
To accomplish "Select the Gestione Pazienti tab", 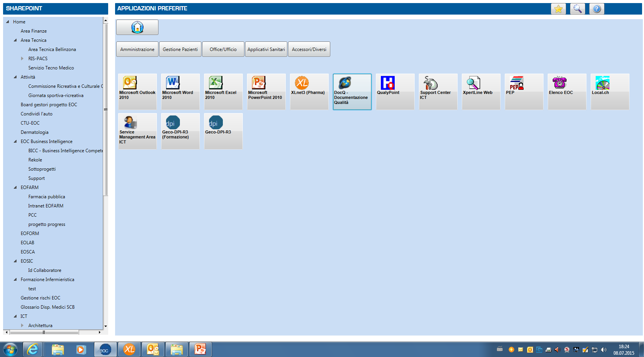I will (180, 49).
